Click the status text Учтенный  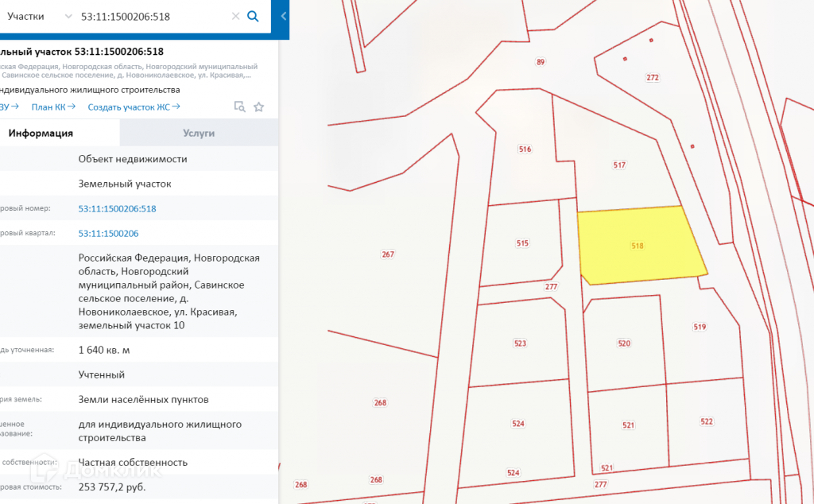(101, 374)
